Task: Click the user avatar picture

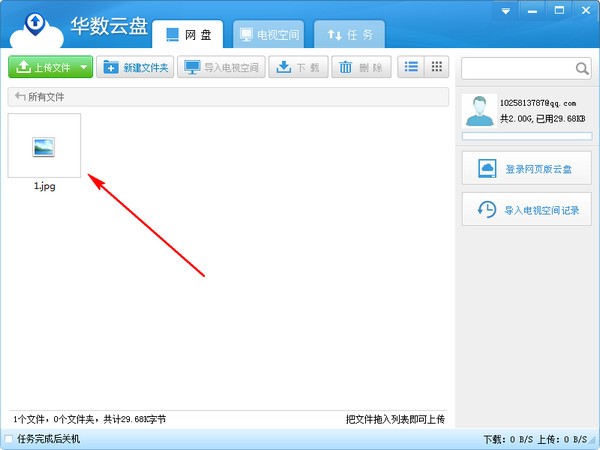Action: 479,111
